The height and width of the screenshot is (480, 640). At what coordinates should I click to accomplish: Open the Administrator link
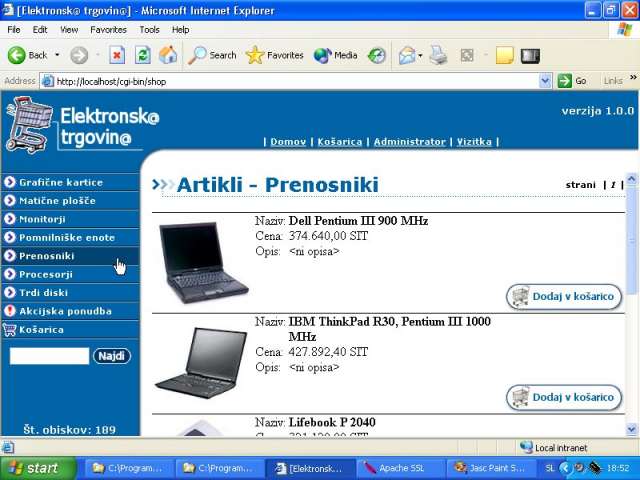(409, 142)
